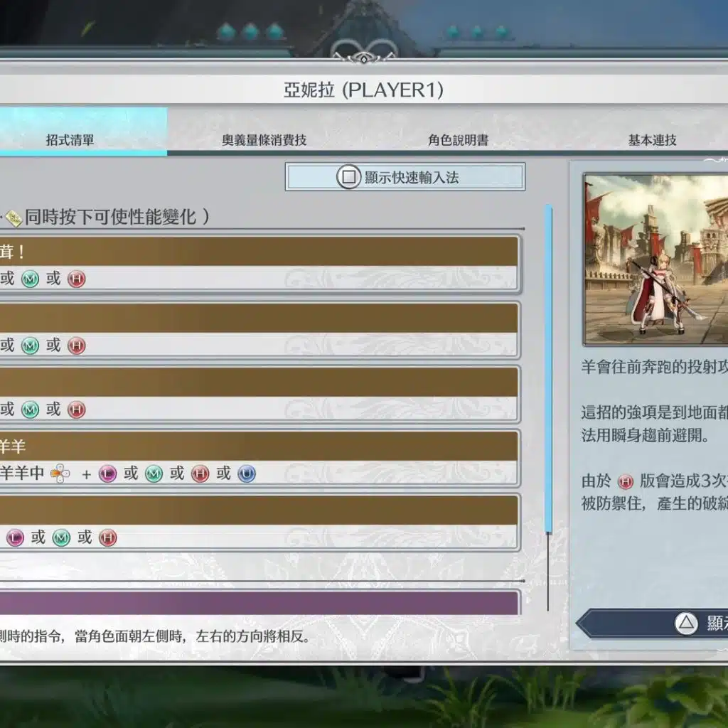Image resolution: width=728 pixels, height=728 pixels.
Task: Click the green M icon in the 茸！ row
Action: click(30, 279)
